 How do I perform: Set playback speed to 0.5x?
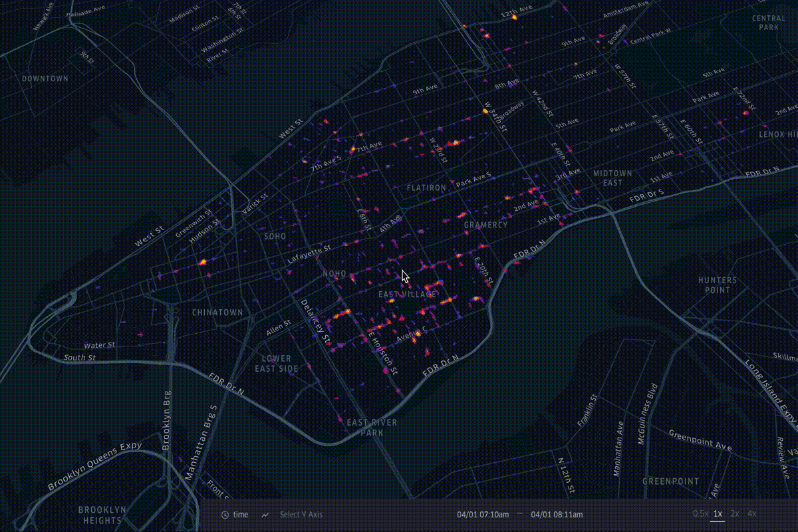click(x=700, y=513)
